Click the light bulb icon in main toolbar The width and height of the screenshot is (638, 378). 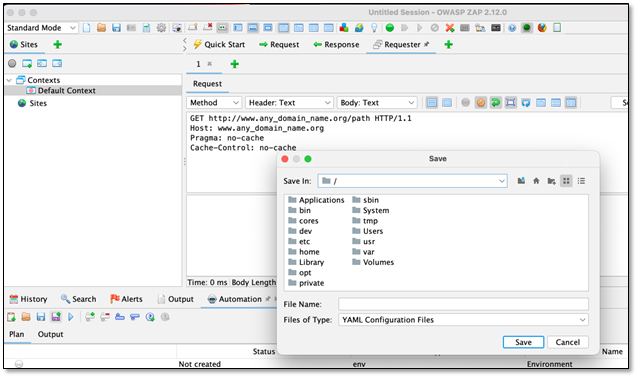[374, 28]
